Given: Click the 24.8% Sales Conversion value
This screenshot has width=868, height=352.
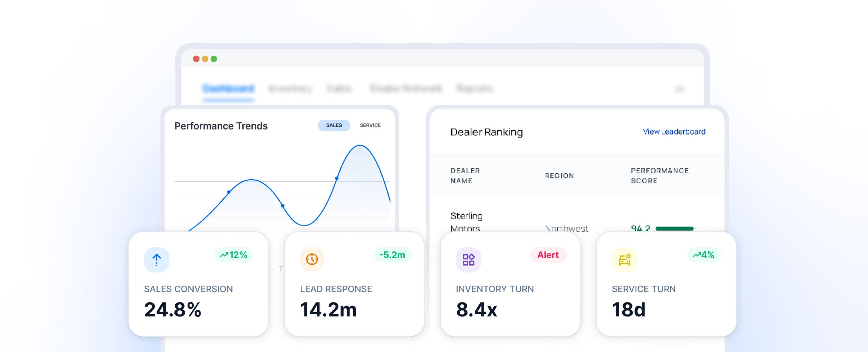Looking at the screenshot, I should point(173,310).
